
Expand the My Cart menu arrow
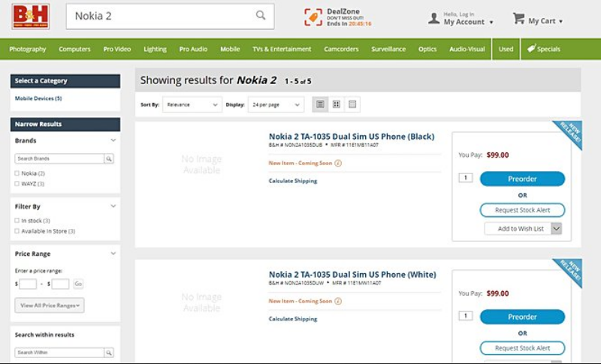pos(560,22)
